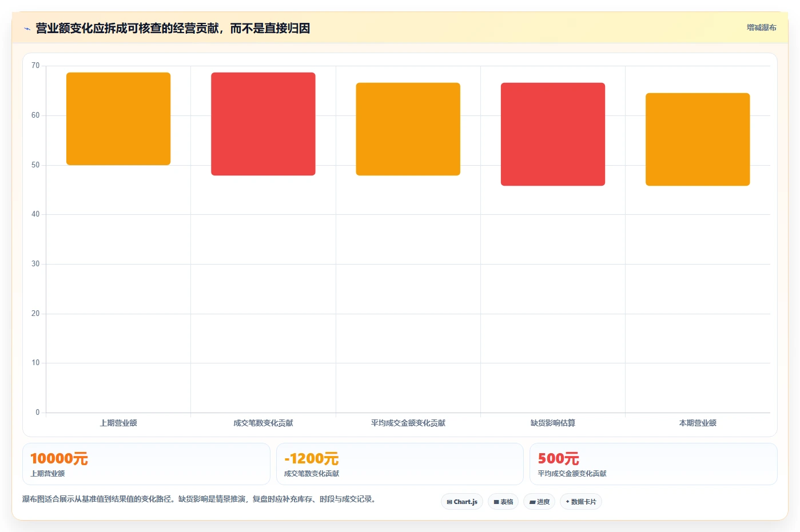Screen dimensions: 800x532
Task: Click the 增减瀑布 tag in header
Action: 761,27
